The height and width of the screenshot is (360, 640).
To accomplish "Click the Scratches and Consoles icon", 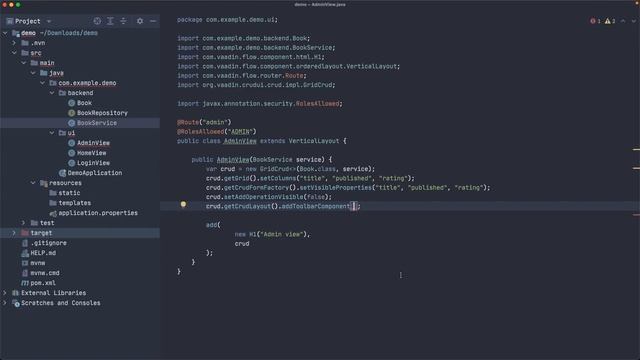I will [16, 303].
